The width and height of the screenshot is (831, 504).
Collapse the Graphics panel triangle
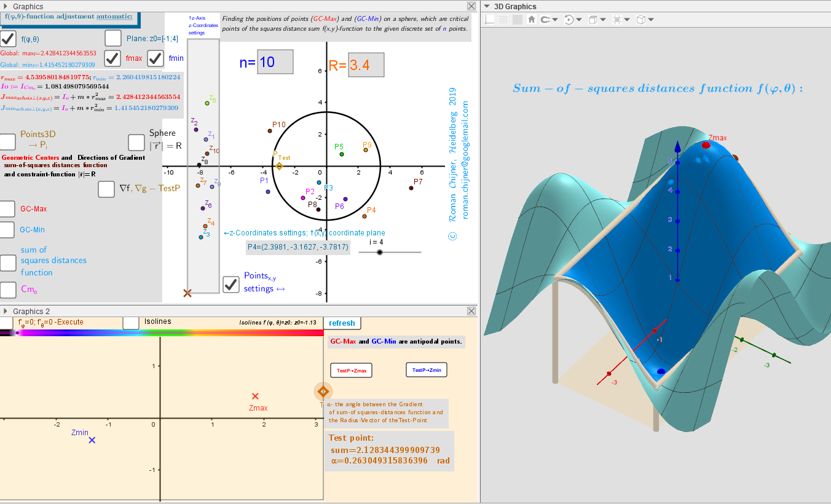[5, 6]
